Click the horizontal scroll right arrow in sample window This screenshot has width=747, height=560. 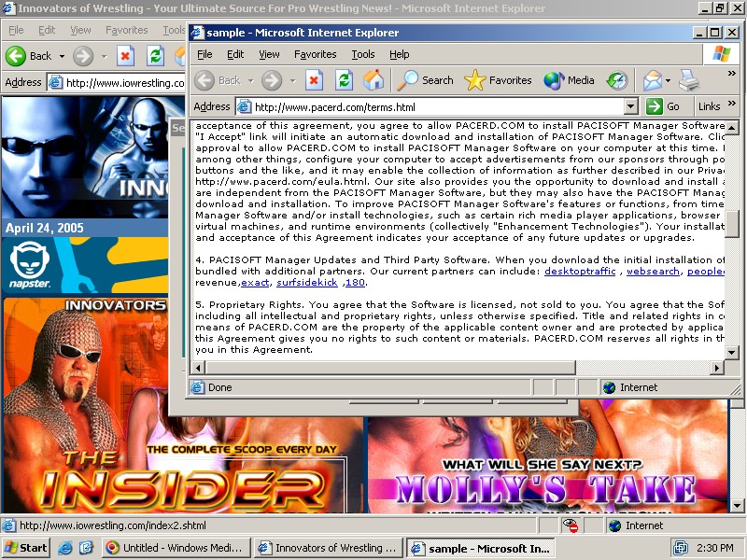click(x=717, y=367)
